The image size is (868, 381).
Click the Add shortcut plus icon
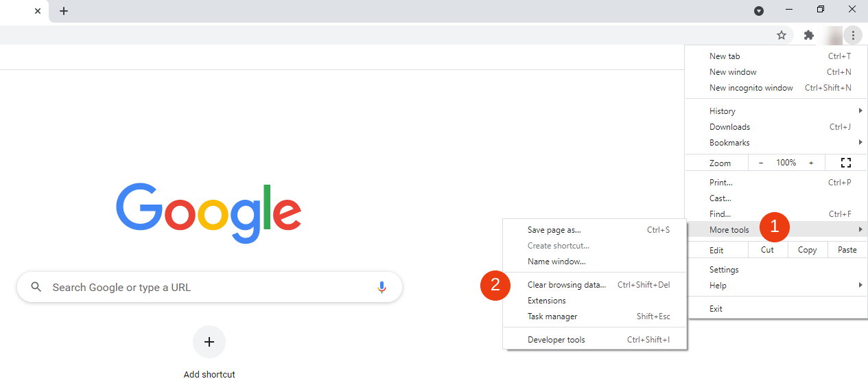[209, 342]
